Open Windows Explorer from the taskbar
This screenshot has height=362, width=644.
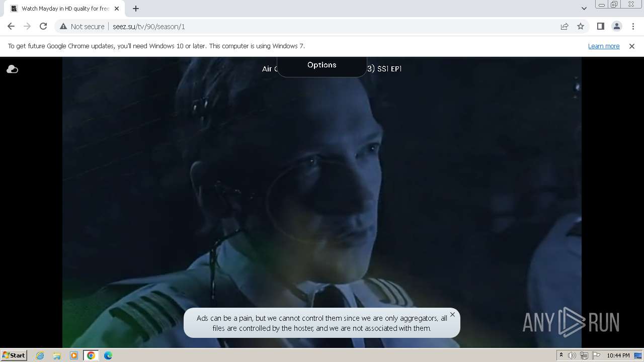point(57,355)
